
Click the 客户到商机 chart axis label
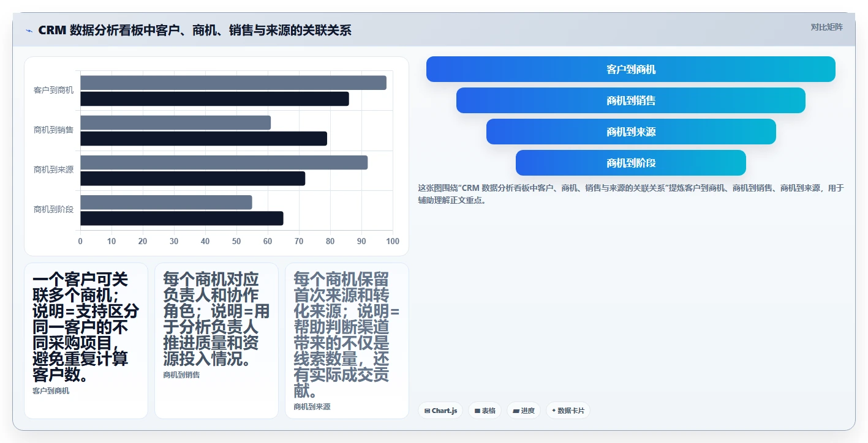(x=53, y=90)
